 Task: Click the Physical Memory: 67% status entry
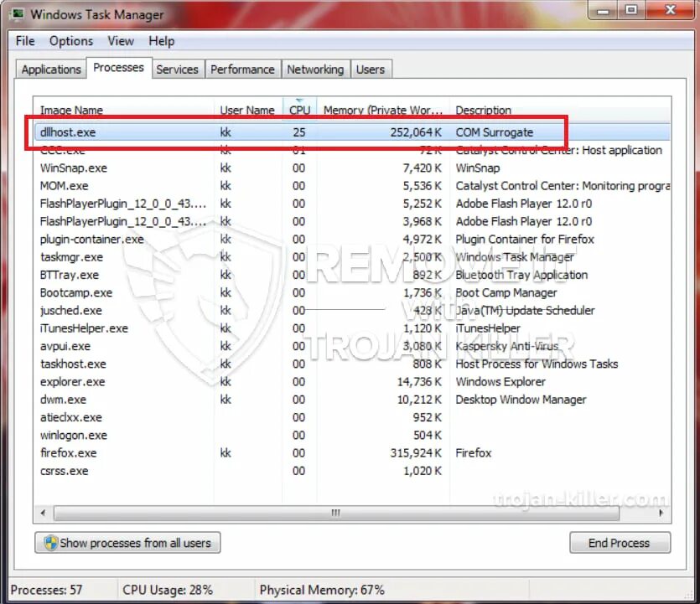point(322,590)
